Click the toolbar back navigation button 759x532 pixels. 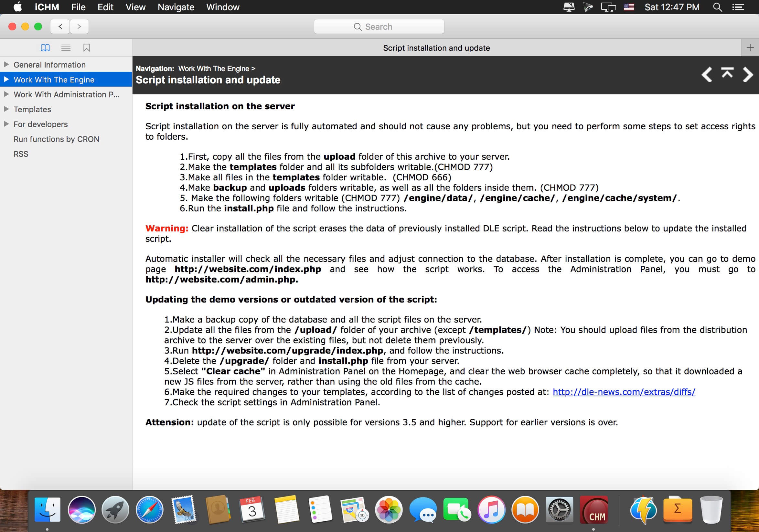point(60,27)
